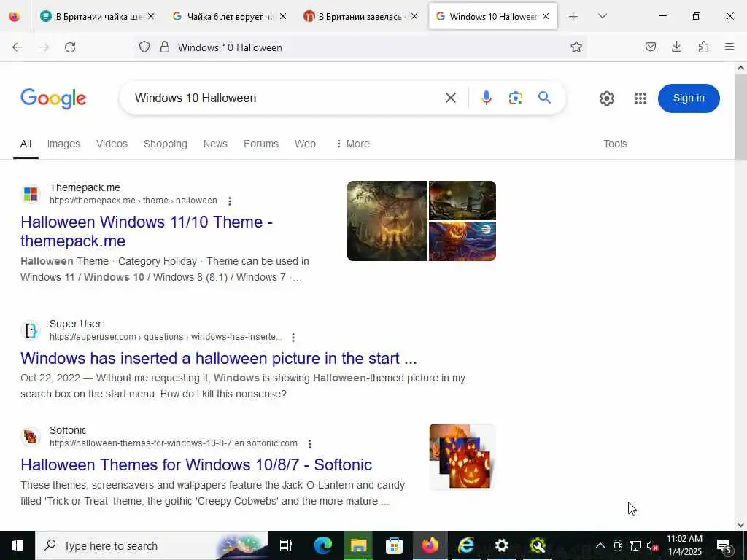747x560 pixels.
Task: Click the Themepack.me site name
Action: [x=85, y=187]
